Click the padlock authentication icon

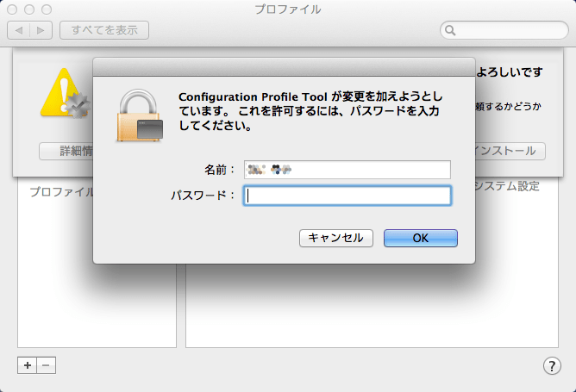(x=140, y=115)
